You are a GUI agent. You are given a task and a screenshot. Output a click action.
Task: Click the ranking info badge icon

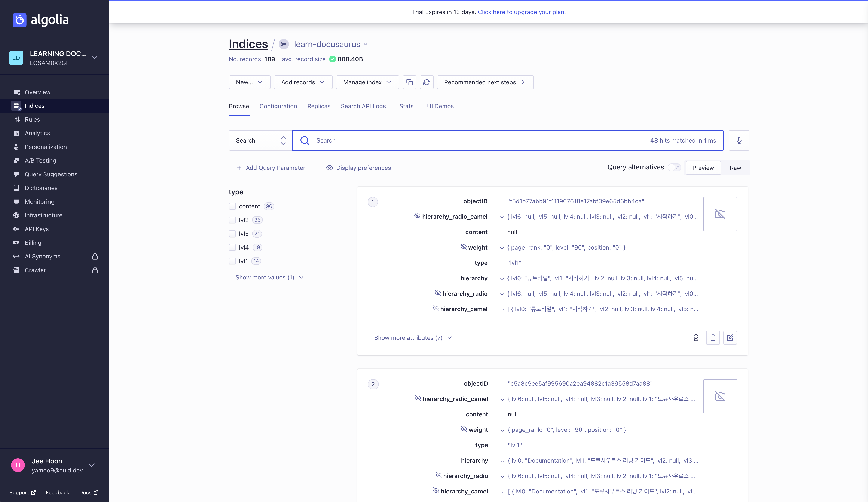pyautogui.click(x=696, y=338)
